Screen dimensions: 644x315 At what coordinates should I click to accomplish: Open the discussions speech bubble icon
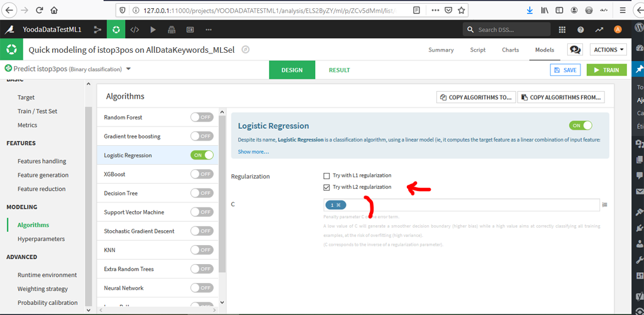(x=575, y=50)
